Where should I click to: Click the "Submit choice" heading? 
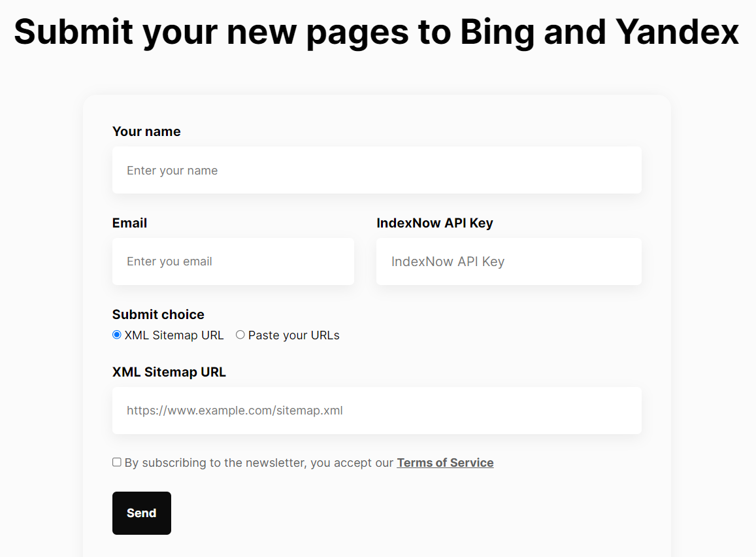(x=158, y=314)
